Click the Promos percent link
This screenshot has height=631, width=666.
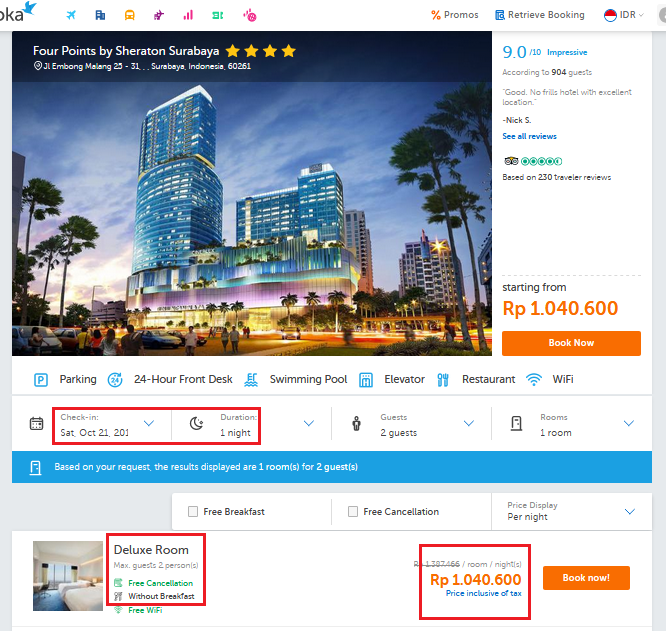[454, 15]
